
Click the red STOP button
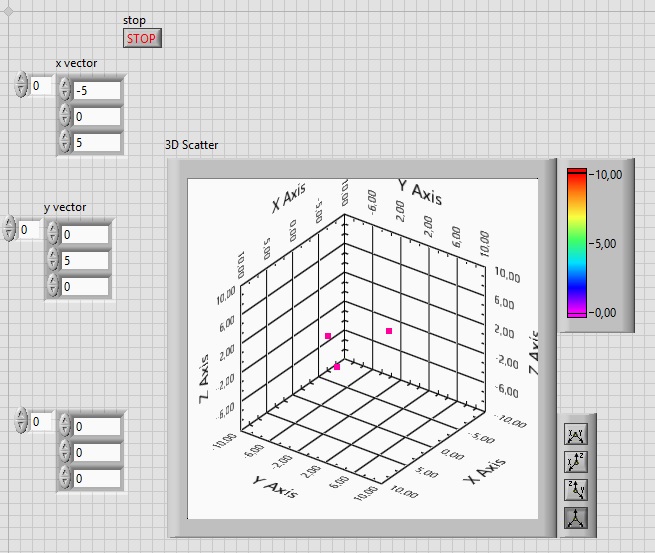point(142,38)
